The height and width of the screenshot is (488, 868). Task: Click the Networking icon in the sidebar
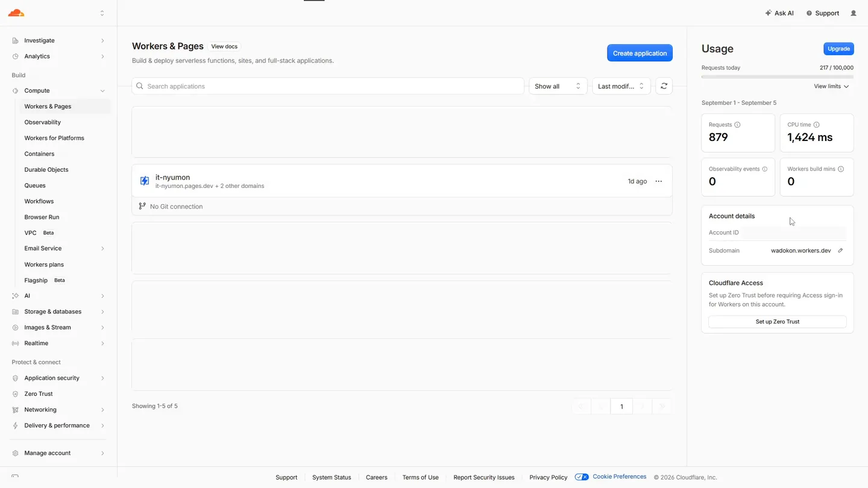click(x=15, y=410)
